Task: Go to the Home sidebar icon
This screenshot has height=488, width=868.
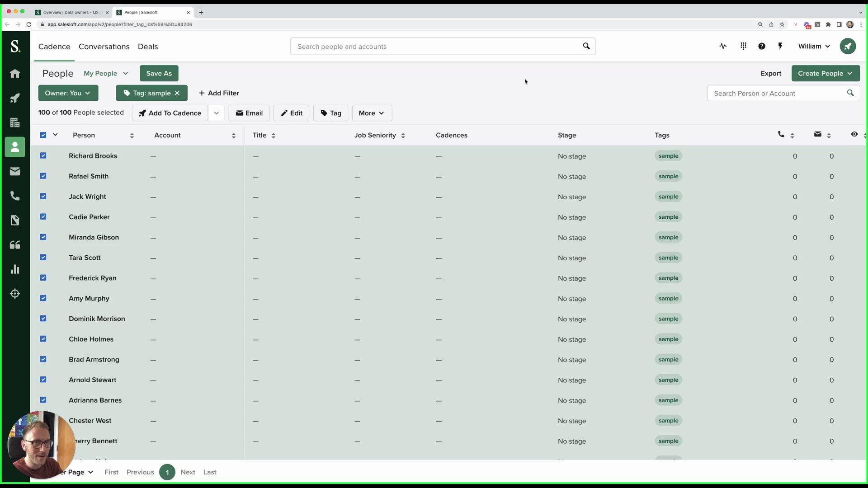Action: [15, 74]
